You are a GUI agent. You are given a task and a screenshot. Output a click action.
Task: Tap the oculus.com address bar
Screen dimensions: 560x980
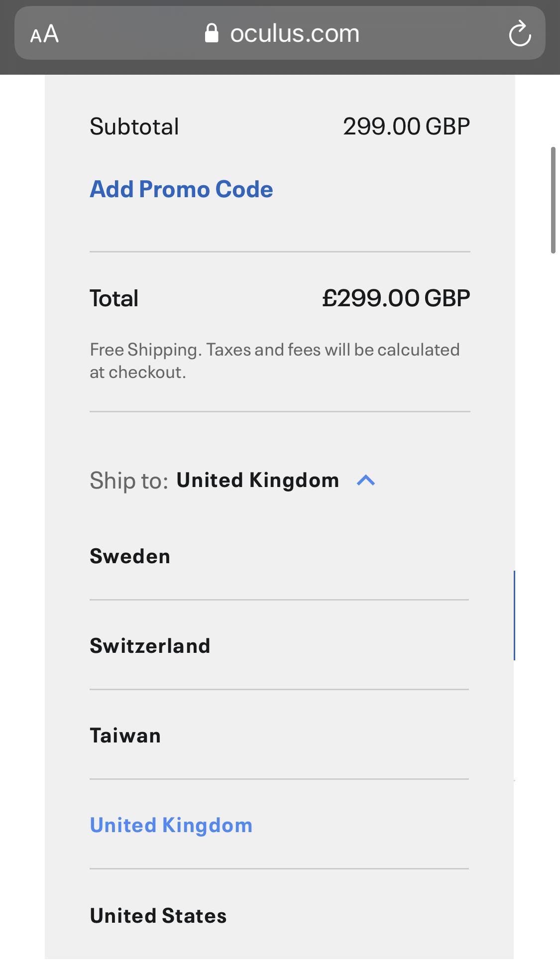295,34
